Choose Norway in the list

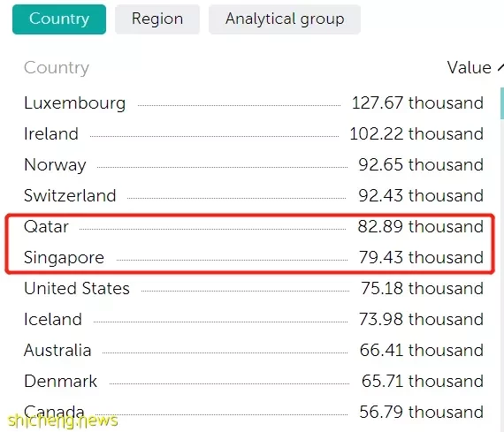(x=254, y=165)
